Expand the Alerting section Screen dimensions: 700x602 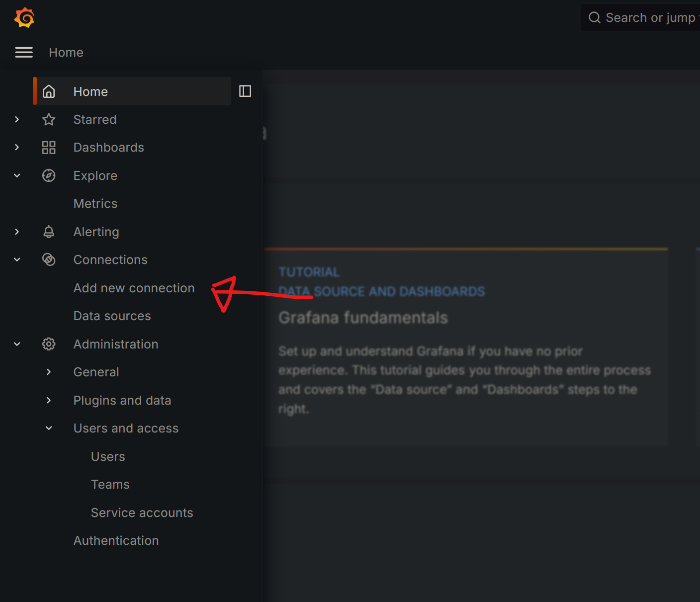pyautogui.click(x=16, y=231)
